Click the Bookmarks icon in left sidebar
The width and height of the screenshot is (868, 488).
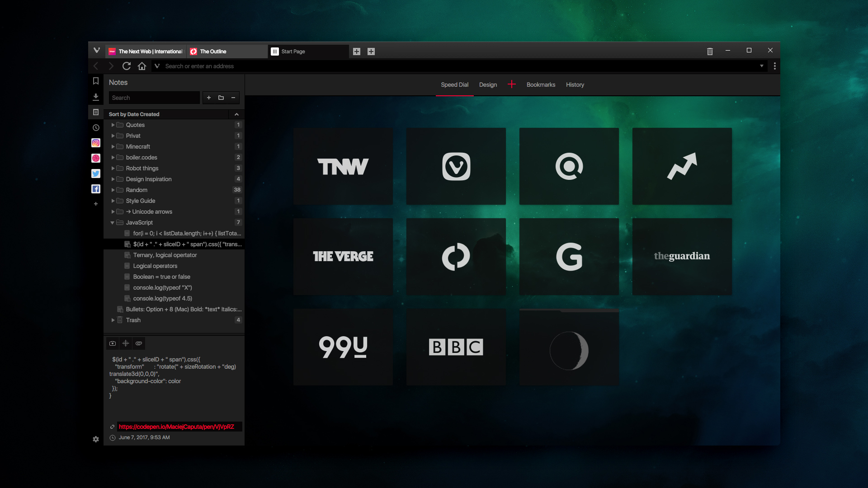[95, 82]
